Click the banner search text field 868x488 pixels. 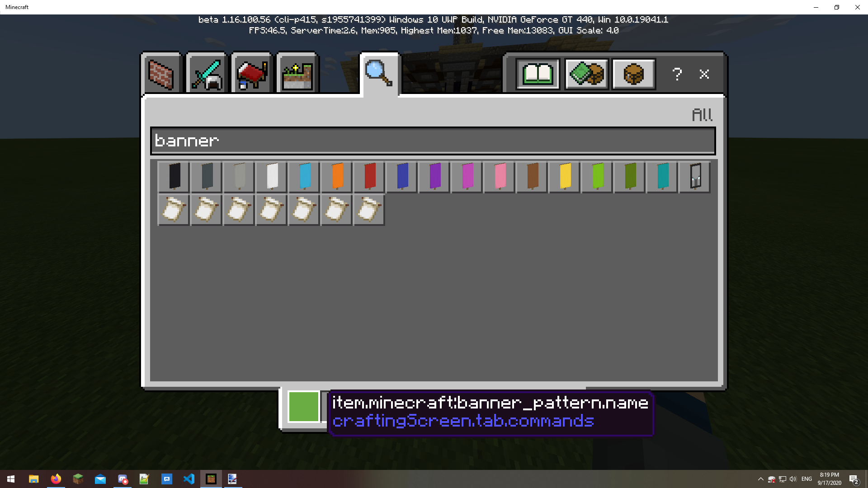tap(433, 141)
